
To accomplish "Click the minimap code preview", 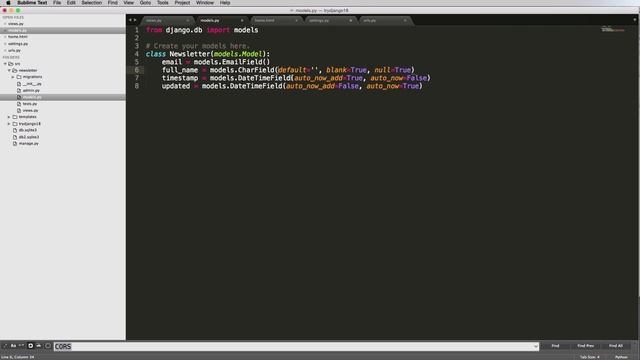I will point(613,29).
